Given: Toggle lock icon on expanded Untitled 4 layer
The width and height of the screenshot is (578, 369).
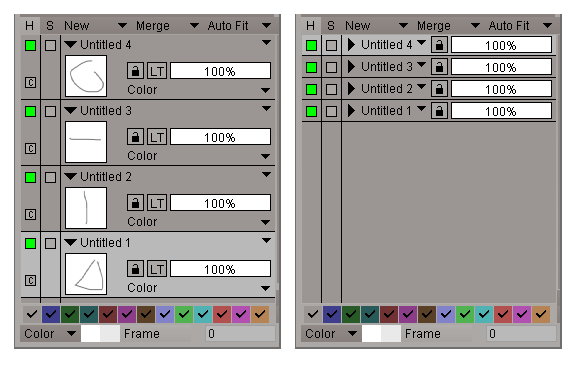Looking at the screenshot, I should (135, 70).
